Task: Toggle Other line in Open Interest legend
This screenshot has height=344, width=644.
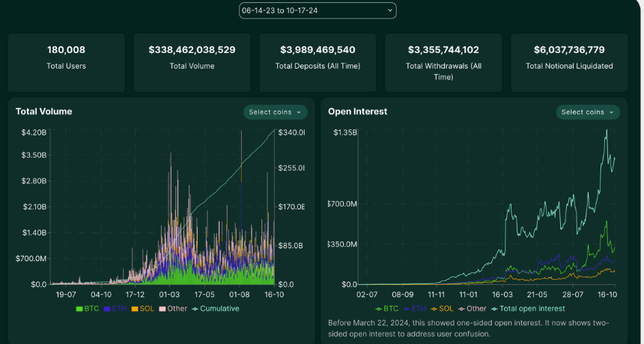Action: [473, 308]
